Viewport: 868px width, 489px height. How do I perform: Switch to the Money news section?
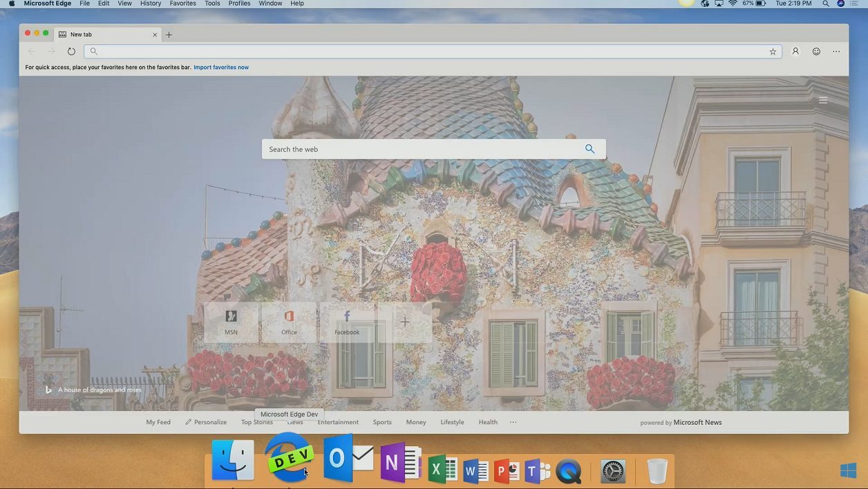click(x=416, y=422)
